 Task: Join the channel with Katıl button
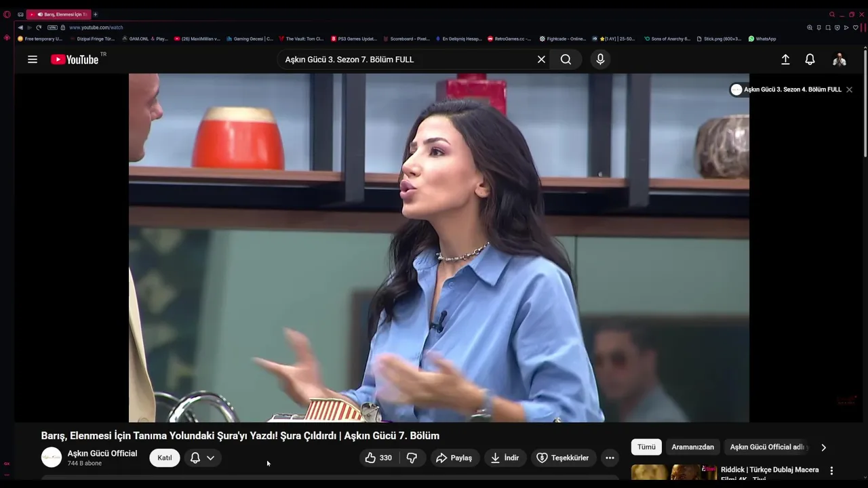pyautogui.click(x=165, y=458)
